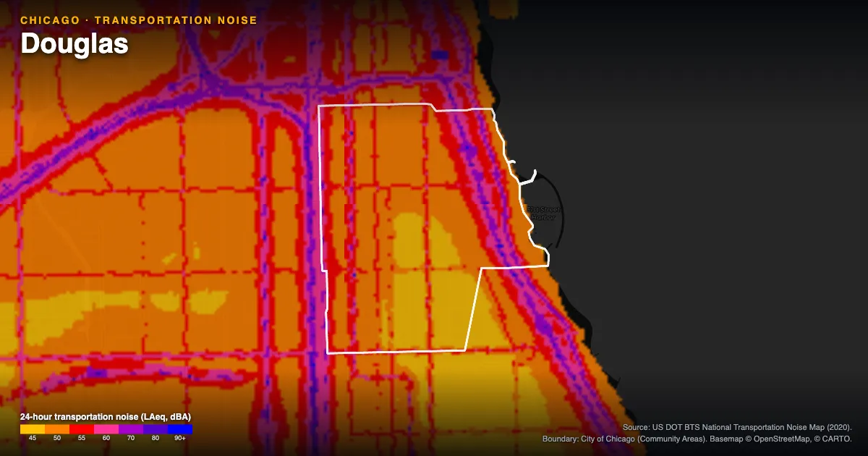Click the purple 70 dBA legend swatch

point(131,429)
